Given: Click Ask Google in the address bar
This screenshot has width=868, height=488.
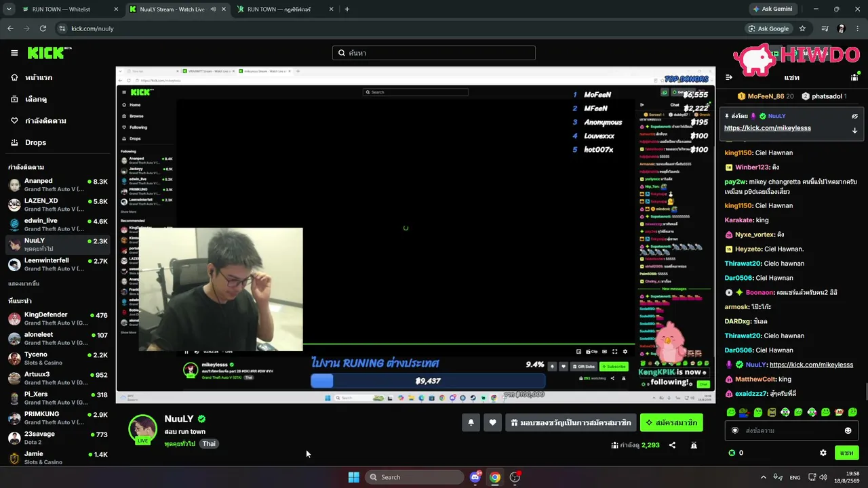Looking at the screenshot, I should [x=768, y=28].
